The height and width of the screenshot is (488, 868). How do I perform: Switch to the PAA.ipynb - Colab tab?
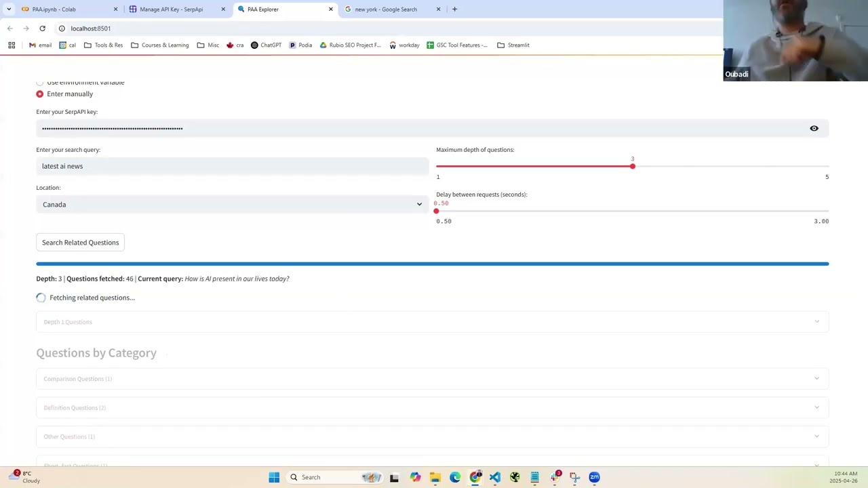coord(68,9)
